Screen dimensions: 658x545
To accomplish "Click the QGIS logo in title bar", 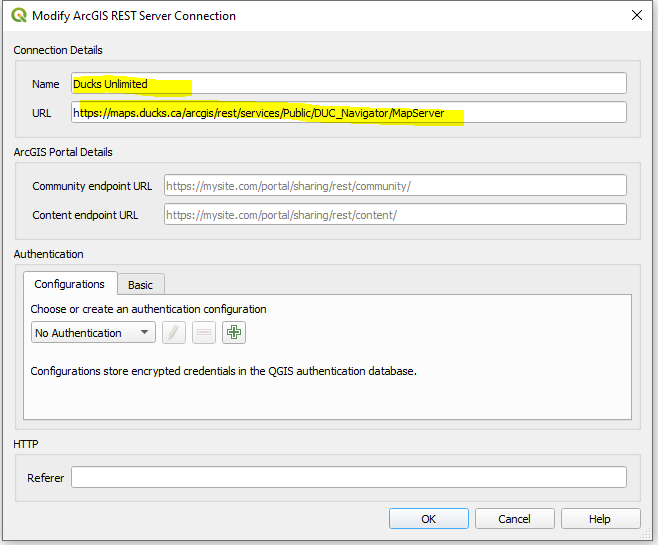I will [x=19, y=16].
